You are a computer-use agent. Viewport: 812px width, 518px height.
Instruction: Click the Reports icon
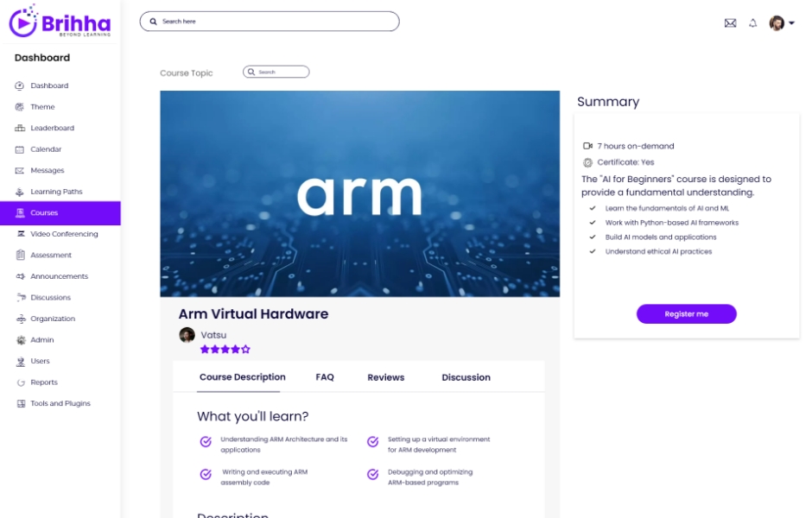21,383
